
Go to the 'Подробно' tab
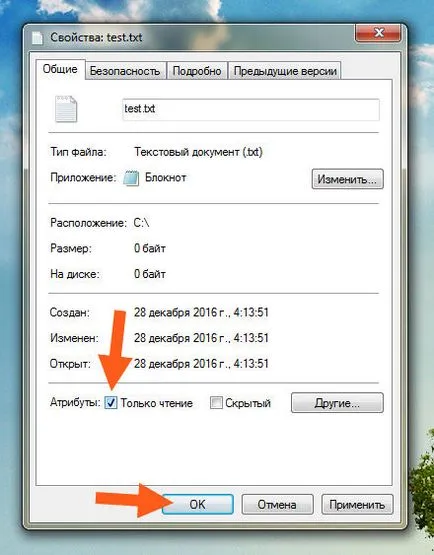197,71
